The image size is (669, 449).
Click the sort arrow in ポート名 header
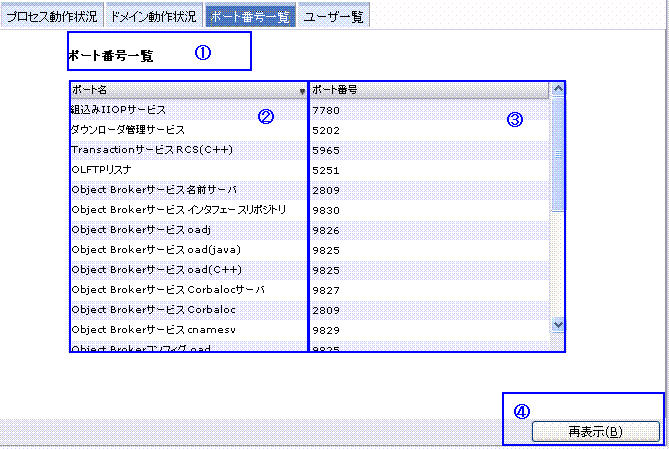302,91
